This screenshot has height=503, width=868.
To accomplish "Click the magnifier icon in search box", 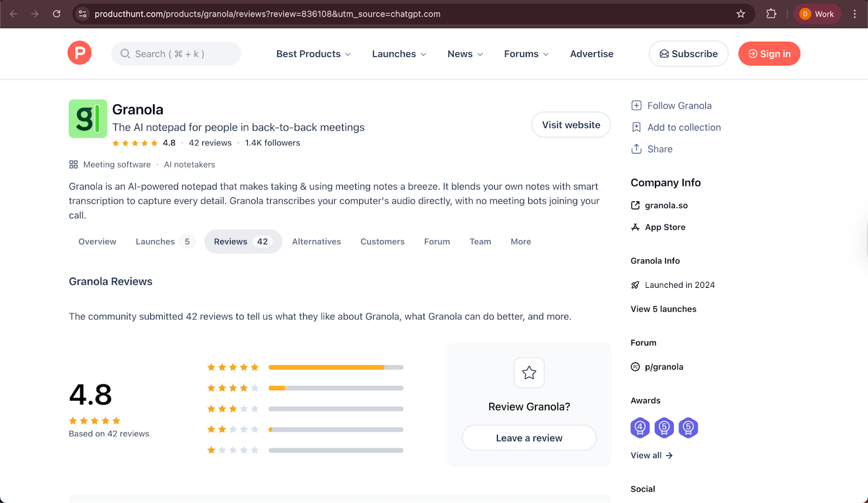I will [125, 54].
